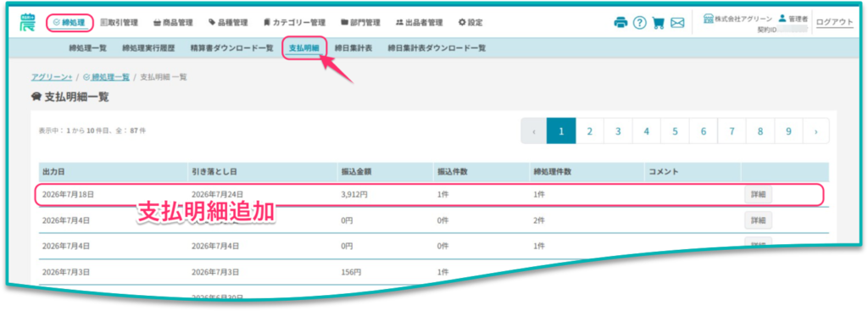Switch to 精算書ダウンロード一覧 tab
Screen dimensions: 868x311
pyautogui.click(x=231, y=48)
